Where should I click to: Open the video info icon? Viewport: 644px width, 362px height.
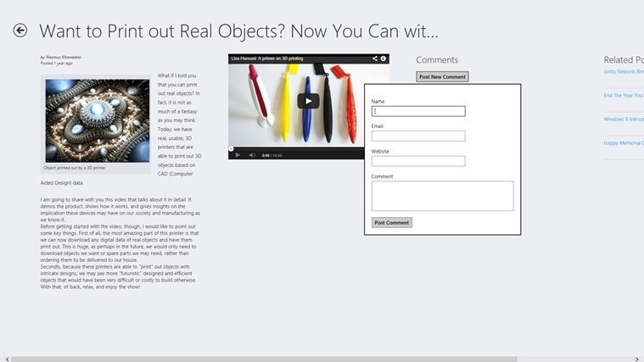click(384, 58)
